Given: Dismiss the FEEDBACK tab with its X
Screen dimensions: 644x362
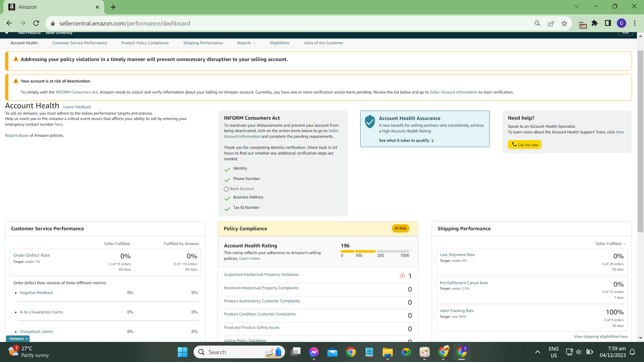Looking at the screenshot, I should [x=26, y=339].
